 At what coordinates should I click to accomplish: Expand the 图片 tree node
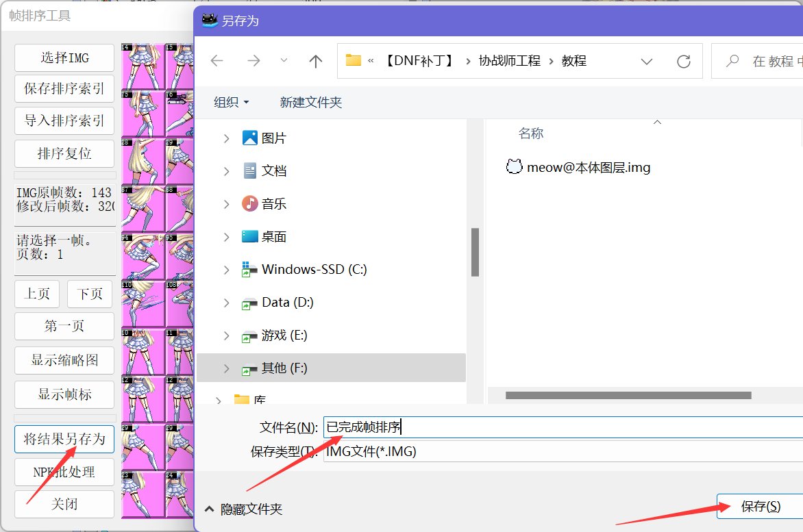click(x=226, y=138)
